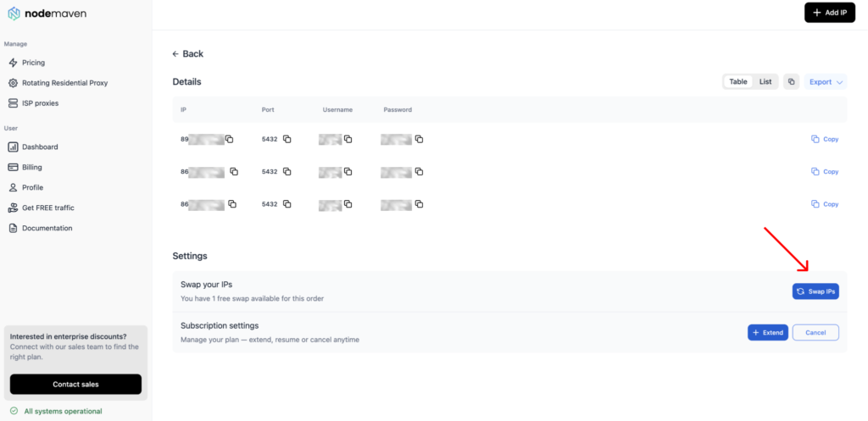Click the Subscription settings heading

[220, 325]
